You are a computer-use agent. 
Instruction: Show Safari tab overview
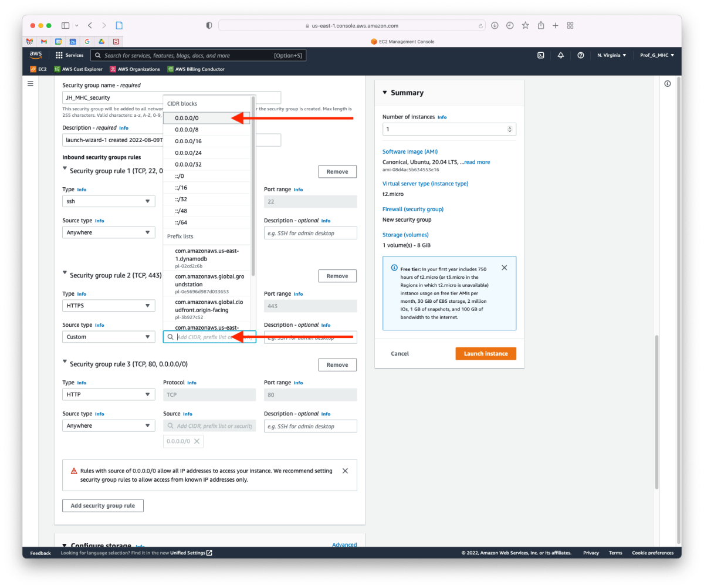pyautogui.click(x=570, y=26)
